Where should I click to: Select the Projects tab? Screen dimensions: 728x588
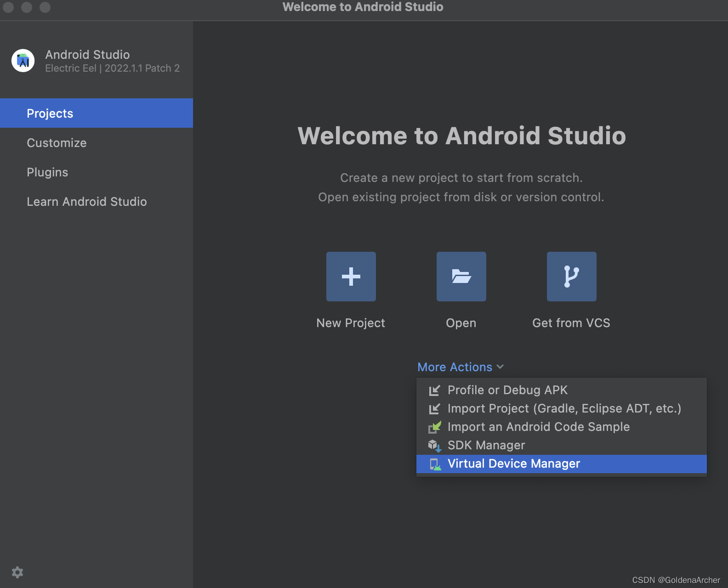click(97, 113)
